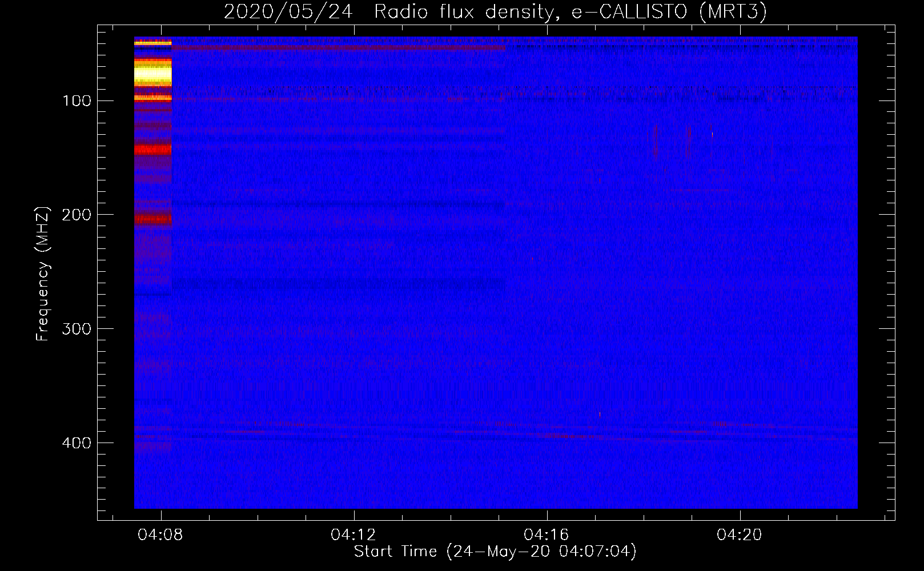Image resolution: width=924 pixels, height=571 pixels.
Task: Click the '100' frequency tick label
Action: (77, 101)
